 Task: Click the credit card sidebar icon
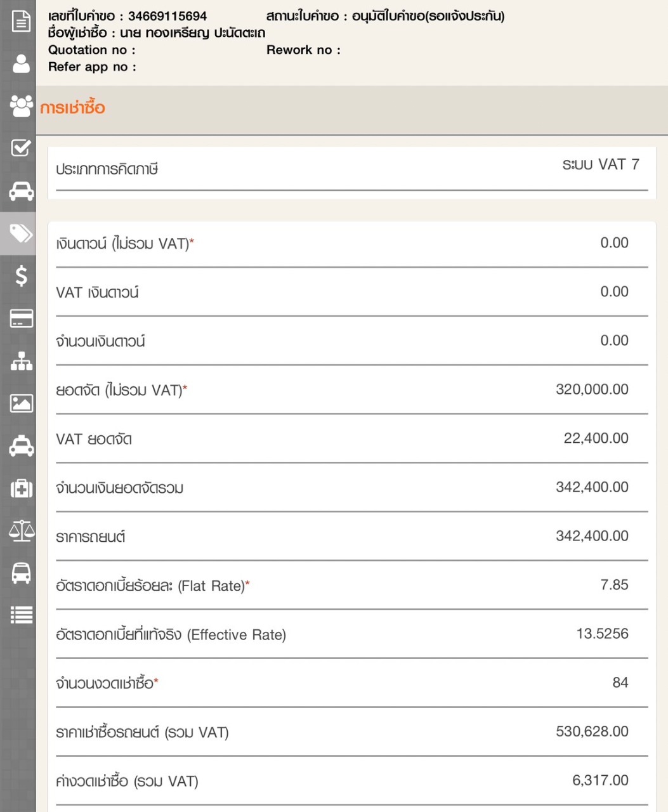coord(21,318)
